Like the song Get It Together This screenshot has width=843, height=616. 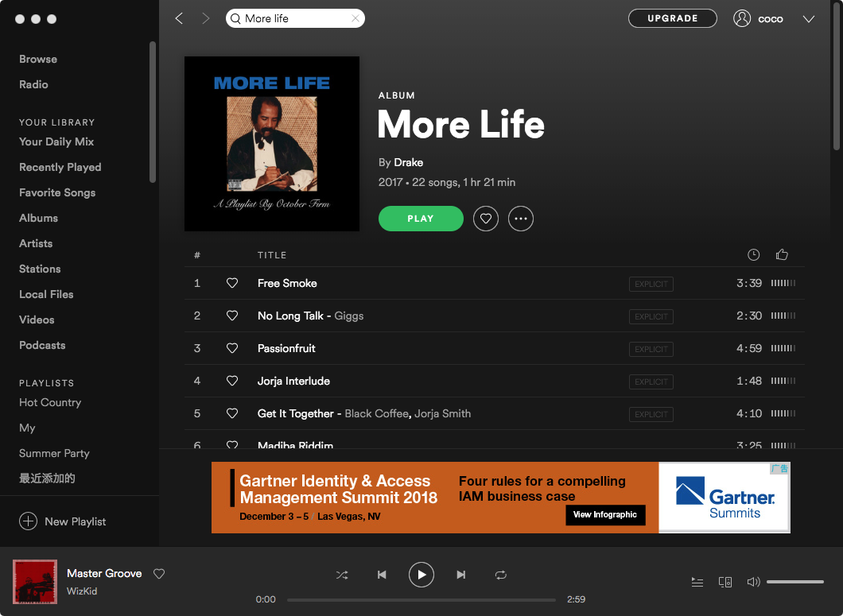232,413
